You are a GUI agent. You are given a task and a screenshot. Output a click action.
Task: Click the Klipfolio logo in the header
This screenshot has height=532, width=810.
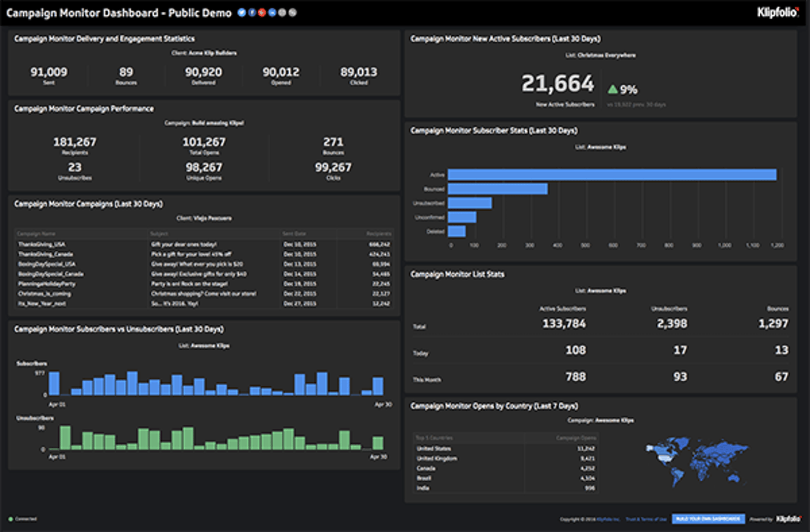[x=778, y=13]
